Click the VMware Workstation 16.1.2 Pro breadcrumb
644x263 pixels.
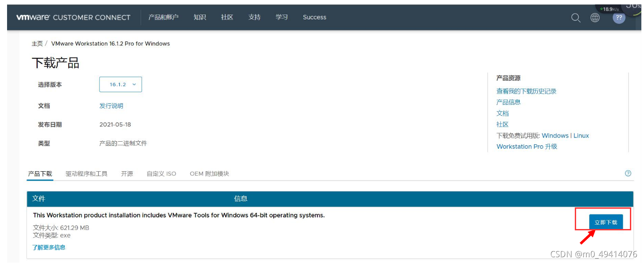coord(111,44)
